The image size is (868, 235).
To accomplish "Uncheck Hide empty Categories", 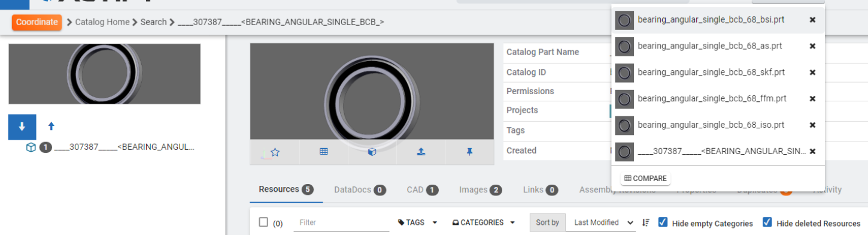I will (x=663, y=222).
